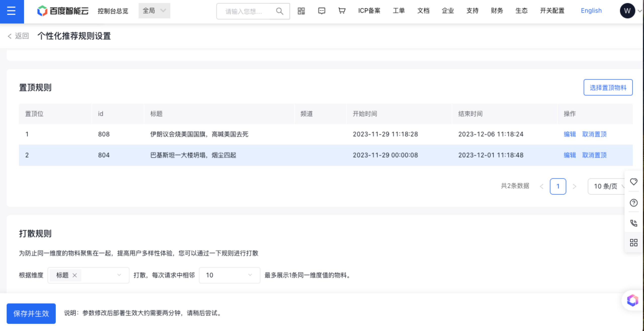
Task: Open the floating AI assistant icon
Action: 632,300
